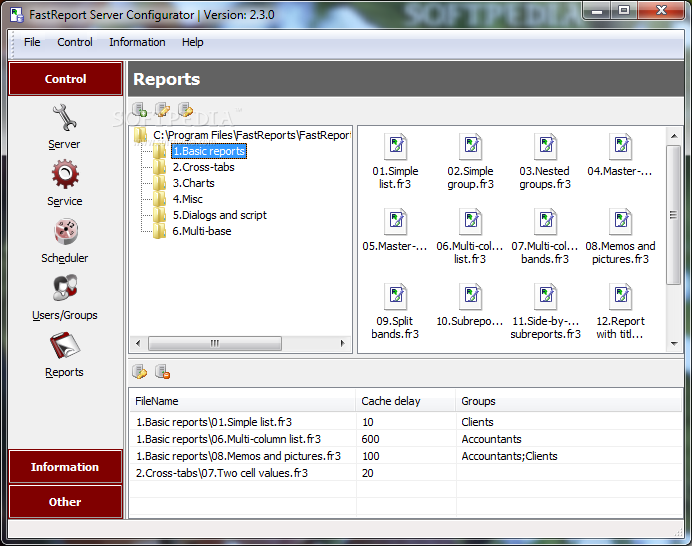Click the edit report toolbar icon with pencil

pos(162,109)
